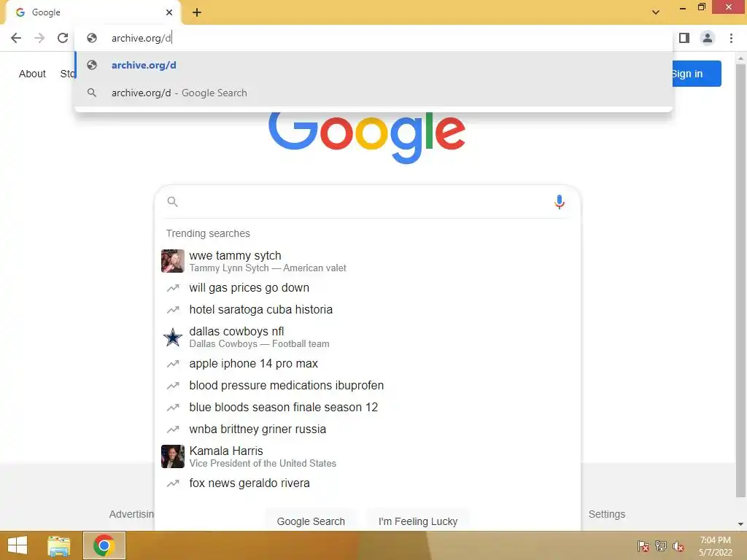The width and height of the screenshot is (747, 560).
Task: Open the Settings footer link
Action: [x=606, y=514]
